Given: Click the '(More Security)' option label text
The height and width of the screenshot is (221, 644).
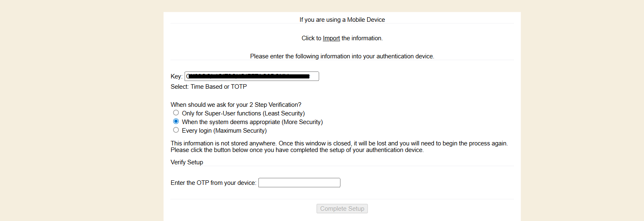Looking at the screenshot, I should click(302, 122).
